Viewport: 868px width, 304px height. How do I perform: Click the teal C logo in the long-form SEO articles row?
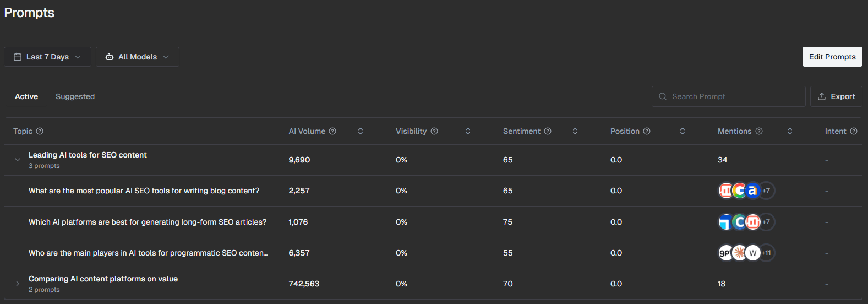point(739,222)
